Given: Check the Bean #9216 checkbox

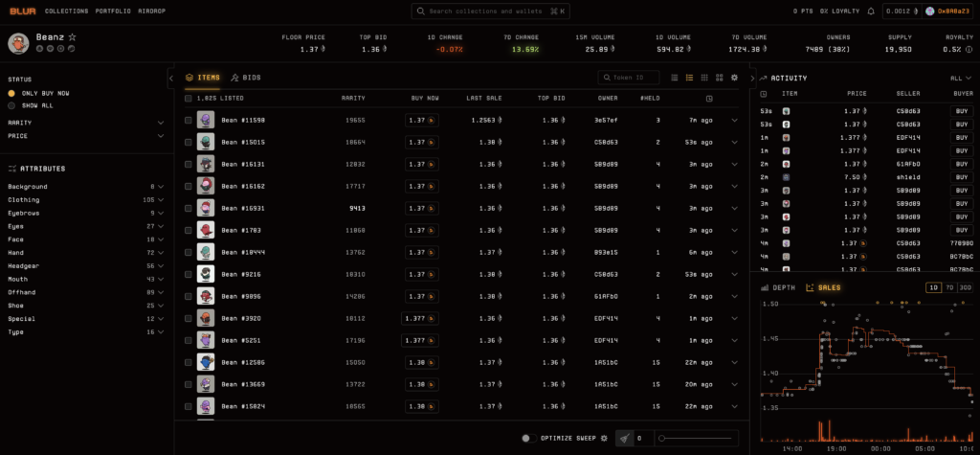Looking at the screenshot, I should (x=189, y=274).
